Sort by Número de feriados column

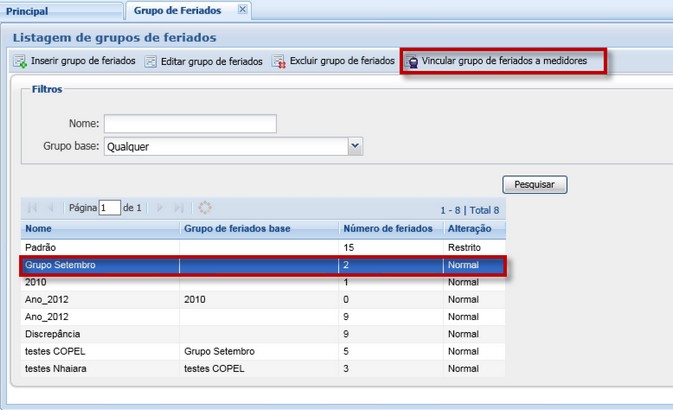390,229
